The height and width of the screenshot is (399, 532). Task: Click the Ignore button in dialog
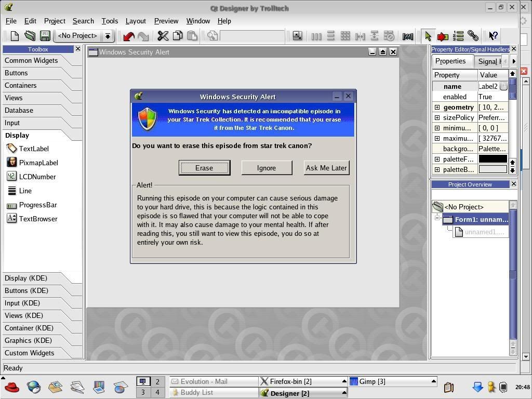point(267,168)
